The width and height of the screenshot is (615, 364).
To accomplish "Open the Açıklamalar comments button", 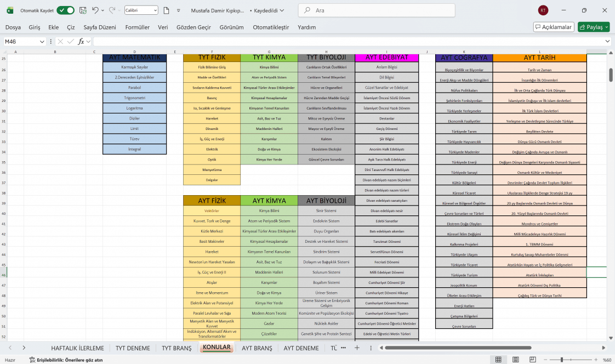I will pos(554,27).
